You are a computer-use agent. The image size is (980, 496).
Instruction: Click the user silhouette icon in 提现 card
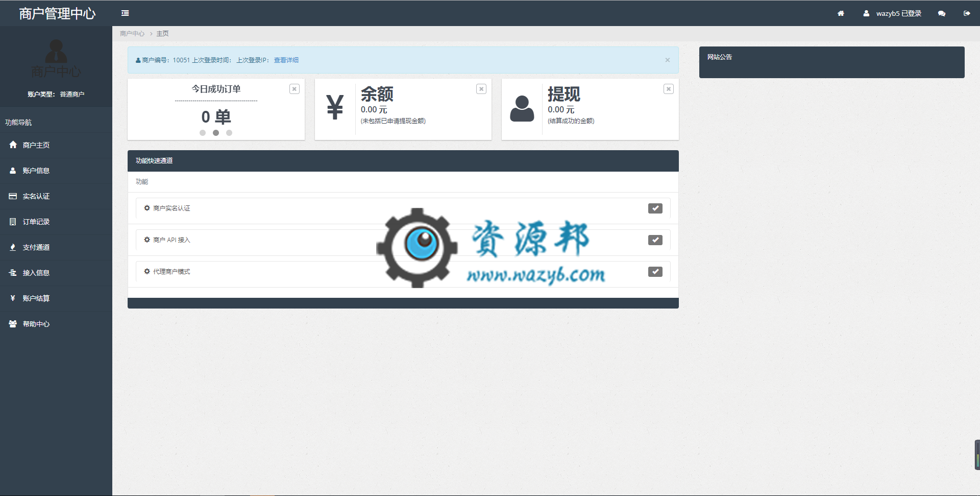point(522,108)
